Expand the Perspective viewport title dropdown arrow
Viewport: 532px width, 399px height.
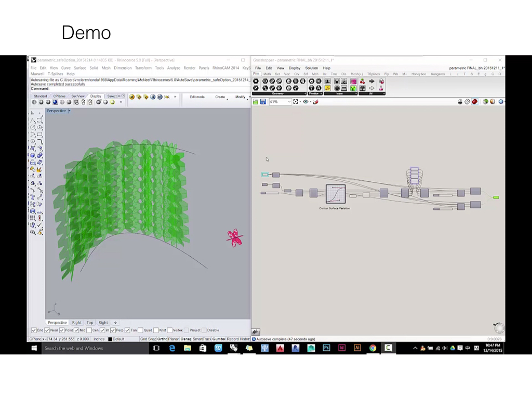[70, 111]
